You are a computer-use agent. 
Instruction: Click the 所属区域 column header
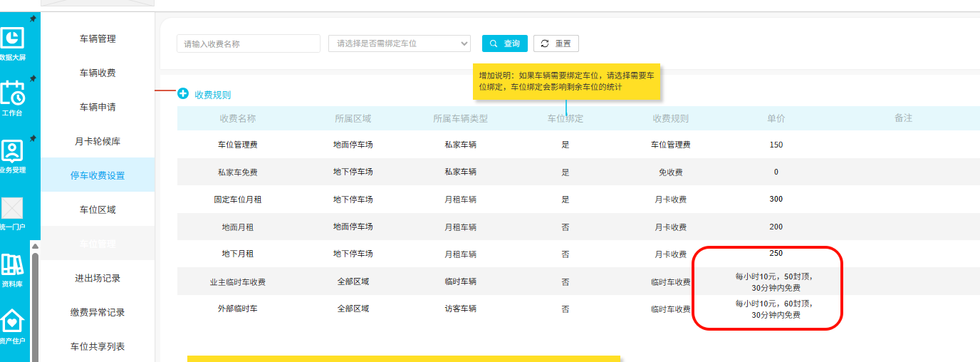353,118
